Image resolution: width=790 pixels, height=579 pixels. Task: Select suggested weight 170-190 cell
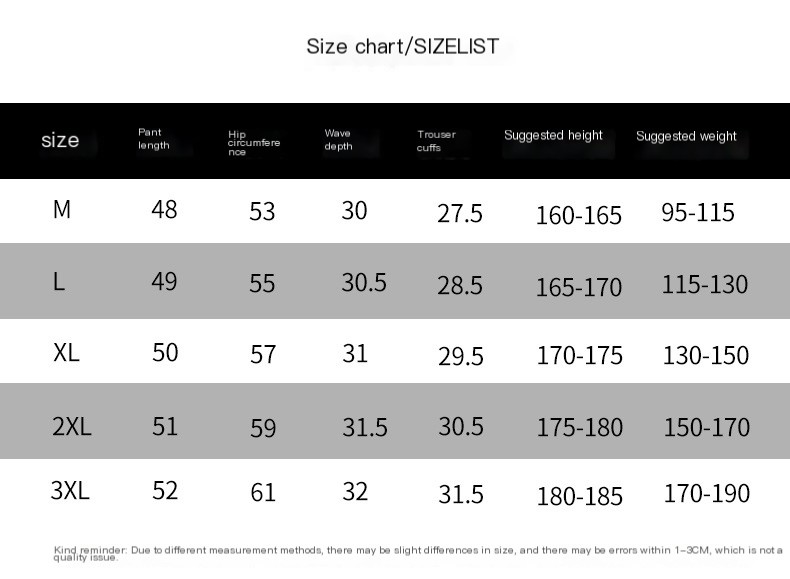(x=706, y=493)
